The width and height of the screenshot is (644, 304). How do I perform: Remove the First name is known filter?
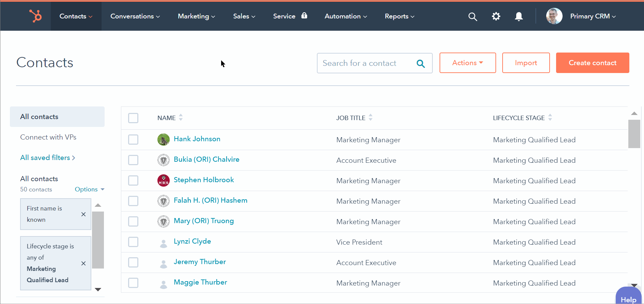(x=83, y=214)
